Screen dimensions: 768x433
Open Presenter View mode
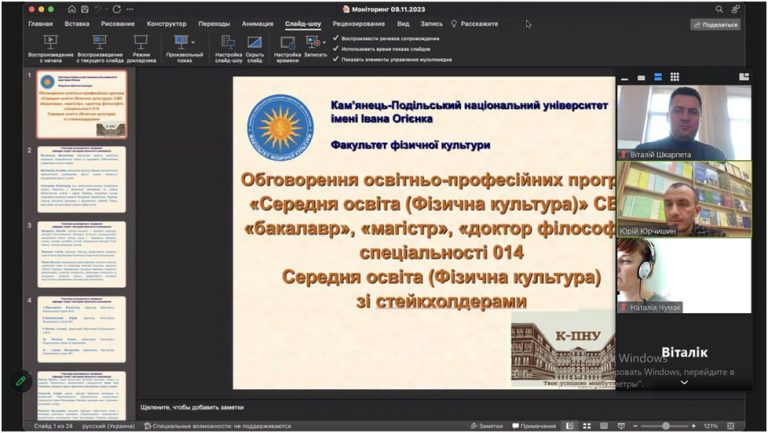coord(141,48)
